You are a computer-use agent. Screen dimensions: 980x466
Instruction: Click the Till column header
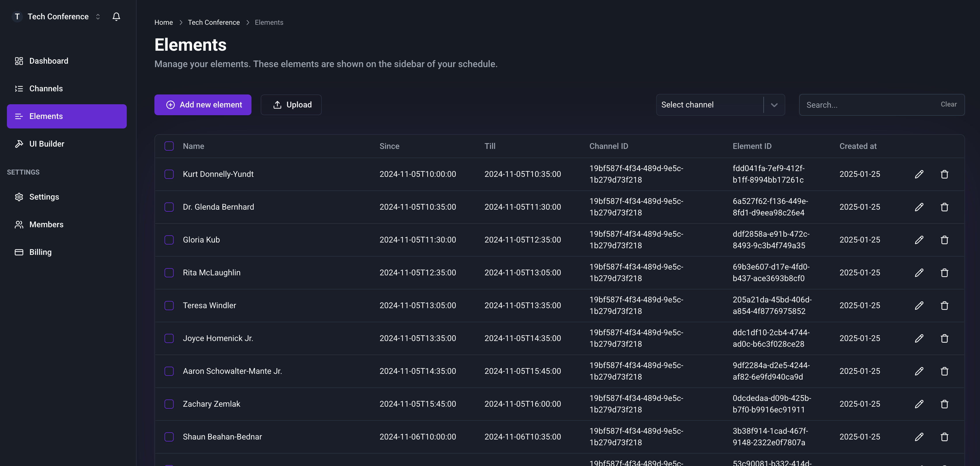pos(490,146)
